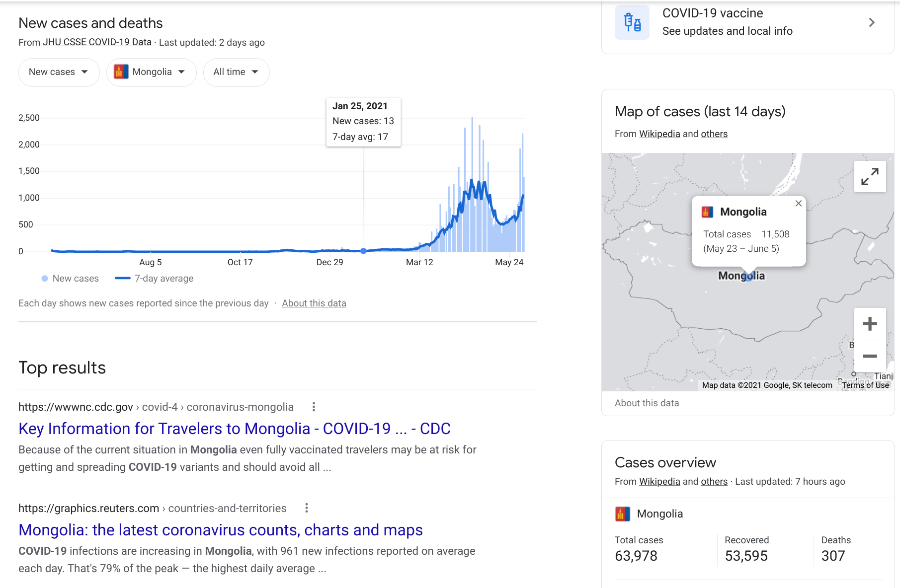The height and width of the screenshot is (588, 900).
Task: Click About this data below chart
Action: coord(314,303)
